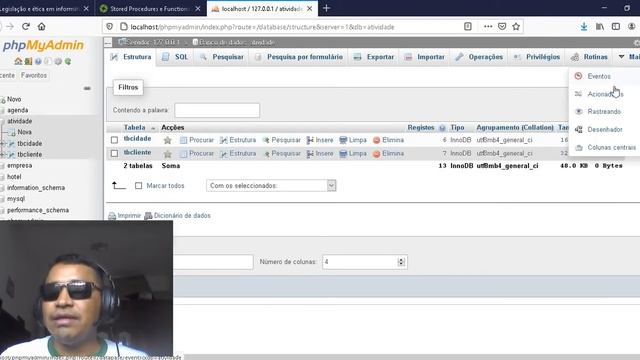The image size is (640, 360).
Task: Collapse the navigation panel with the link icon
Action: click(x=87, y=88)
